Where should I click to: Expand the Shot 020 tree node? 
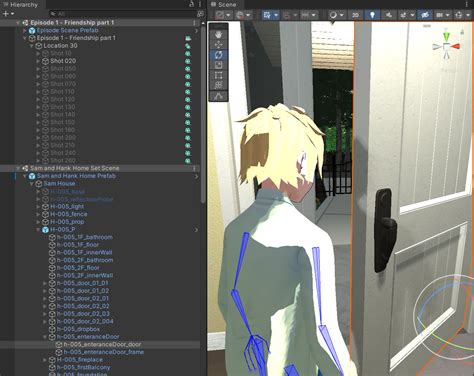tap(38, 61)
